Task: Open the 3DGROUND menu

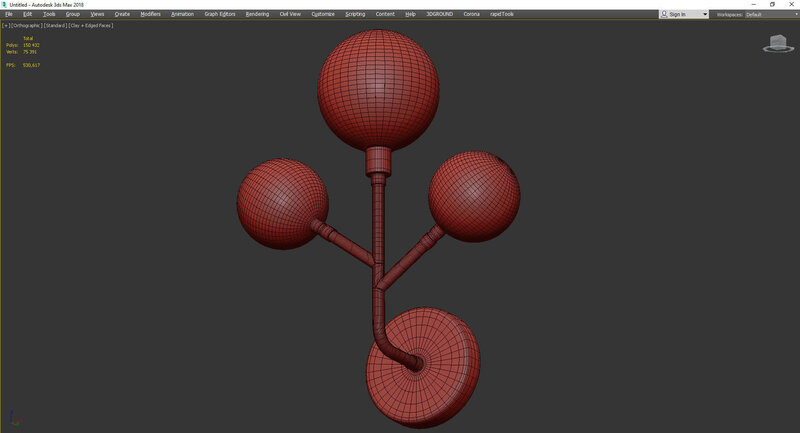Action: 439,15
